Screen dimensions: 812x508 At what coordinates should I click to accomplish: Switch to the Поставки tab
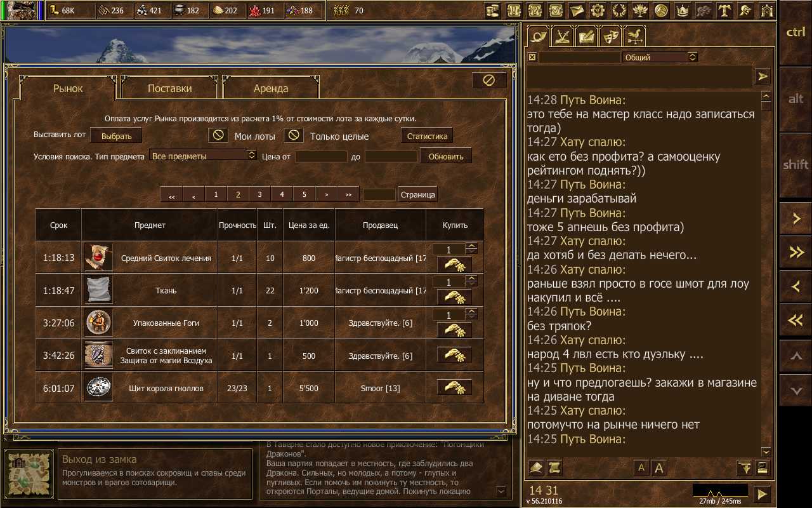[169, 88]
